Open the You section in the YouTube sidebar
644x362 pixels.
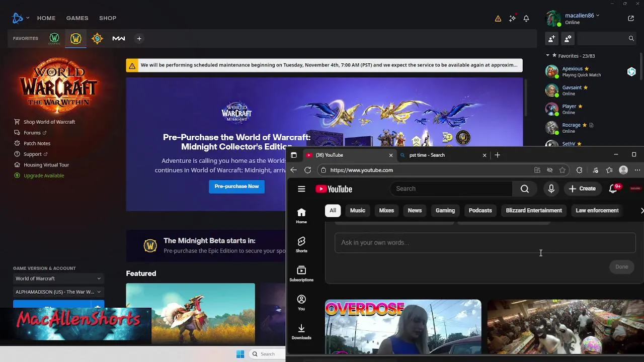click(301, 303)
